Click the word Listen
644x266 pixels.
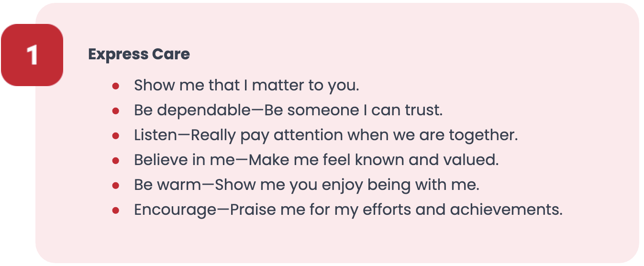pos(155,135)
